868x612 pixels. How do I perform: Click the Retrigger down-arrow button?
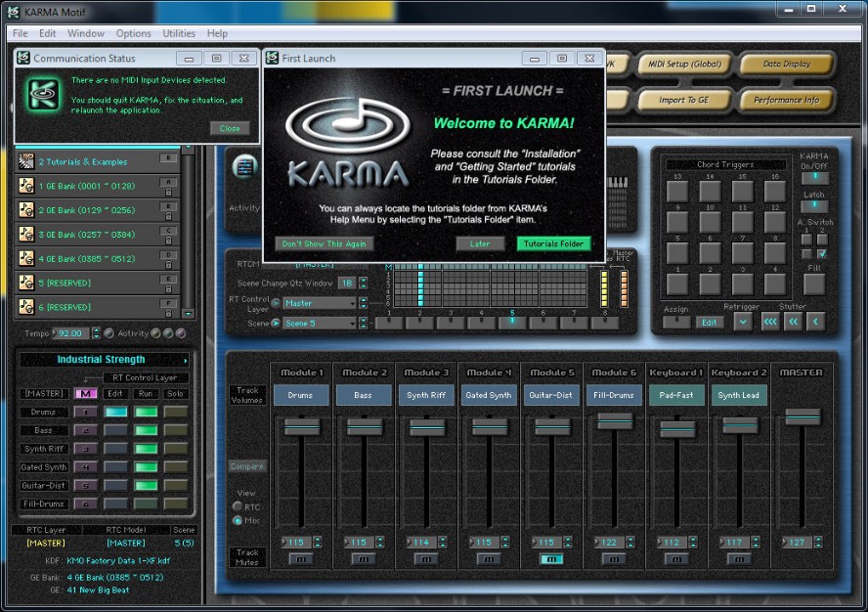click(742, 321)
